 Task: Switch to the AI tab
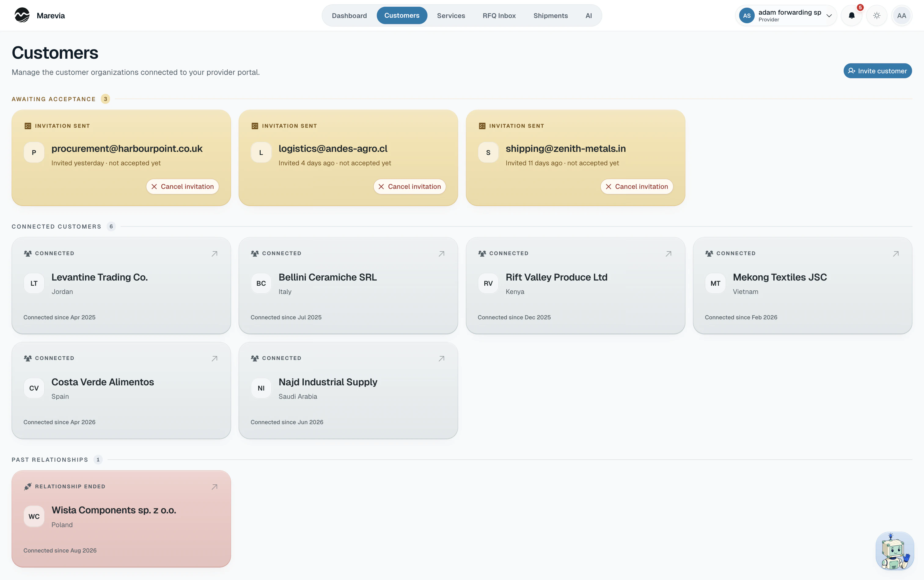pos(589,16)
